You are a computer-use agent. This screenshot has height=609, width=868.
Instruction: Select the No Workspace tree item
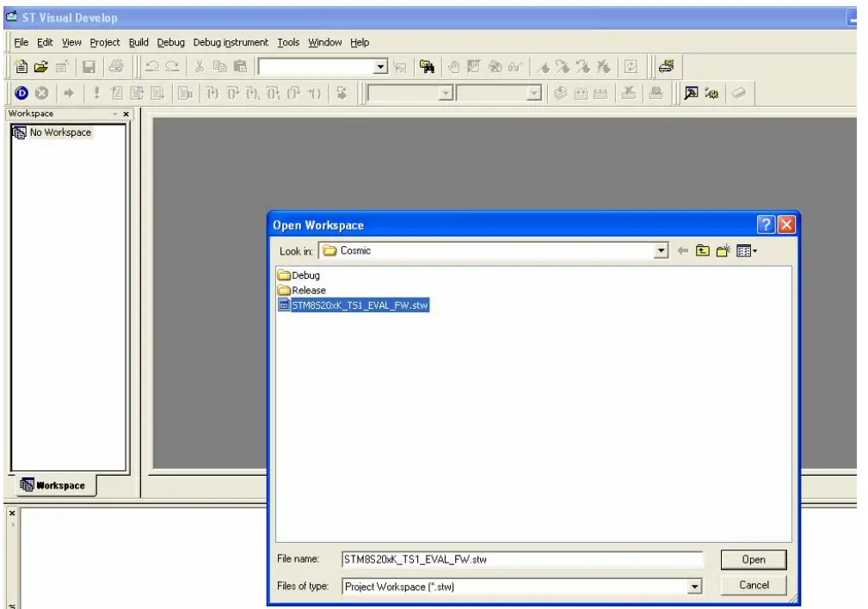pyautogui.click(x=52, y=132)
